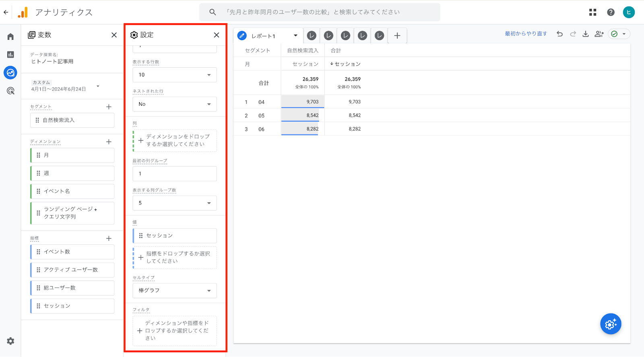Click the 26,359 total under 自然検索流入

[x=310, y=79]
